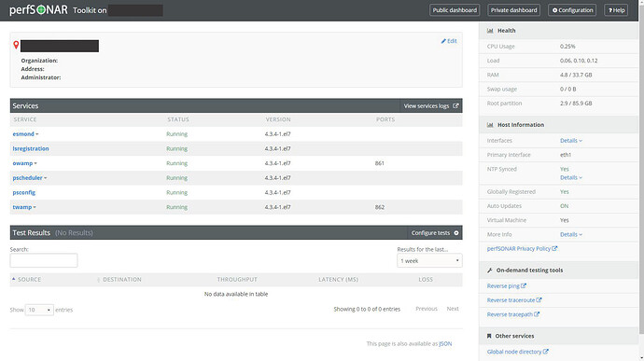The height and width of the screenshot is (361, 644).
Task: Open the Configuration menu
Action: tap(572, 10)
